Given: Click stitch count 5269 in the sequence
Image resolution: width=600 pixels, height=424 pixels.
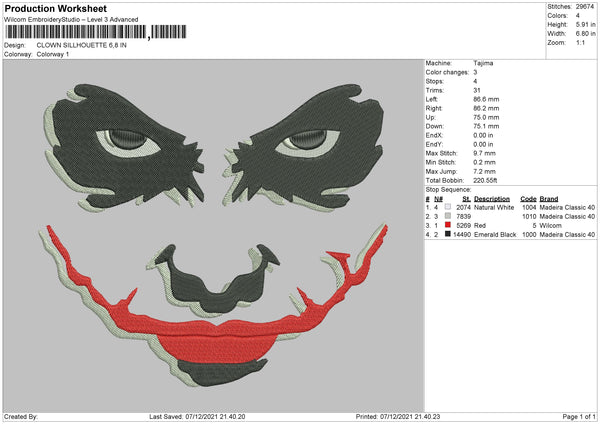Looking at the screenshot, I should [463, 225].
